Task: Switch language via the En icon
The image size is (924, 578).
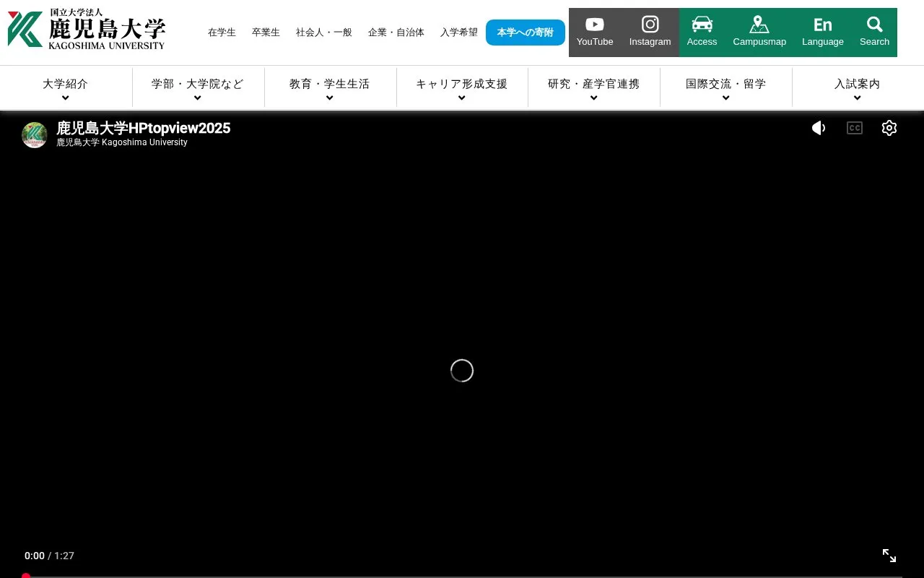Action: [x=823, y=33]
